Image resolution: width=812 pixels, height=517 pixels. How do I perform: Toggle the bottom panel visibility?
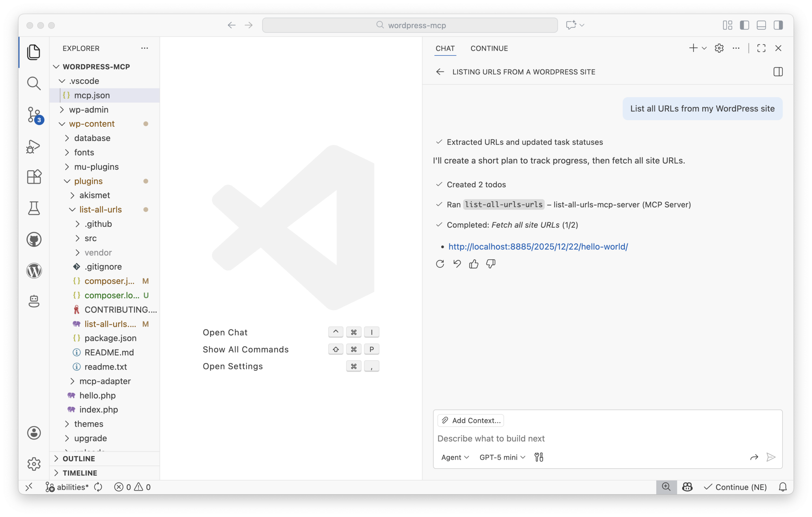[762, 25]
